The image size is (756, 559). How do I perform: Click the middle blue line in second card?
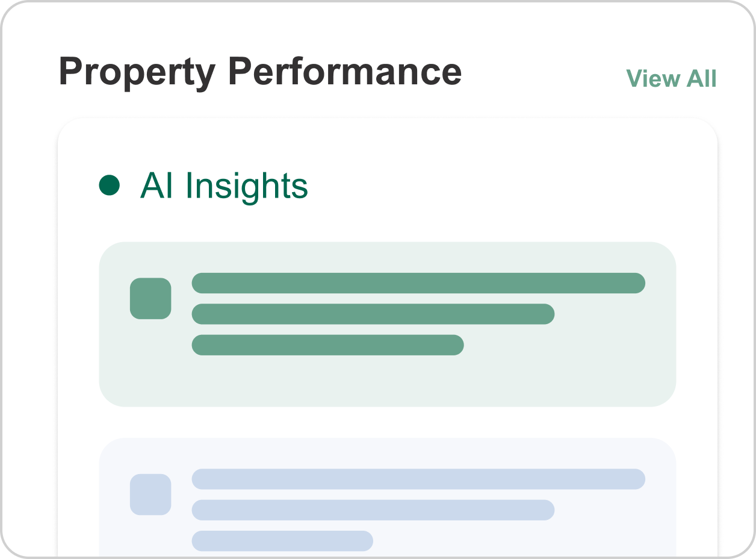373,510
